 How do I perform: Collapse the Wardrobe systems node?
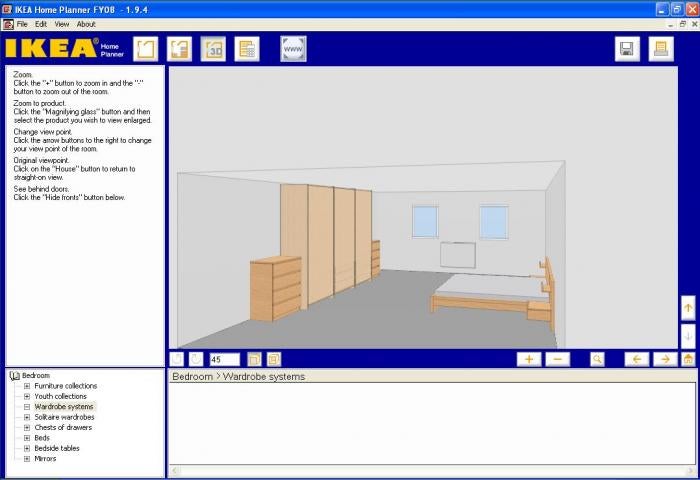point(27,407)
